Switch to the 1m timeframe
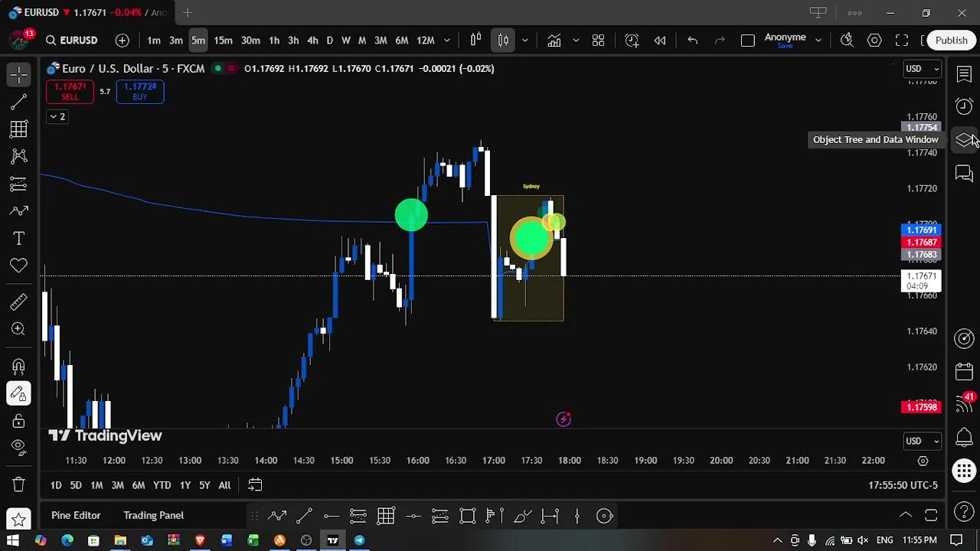 click(154, 40)
